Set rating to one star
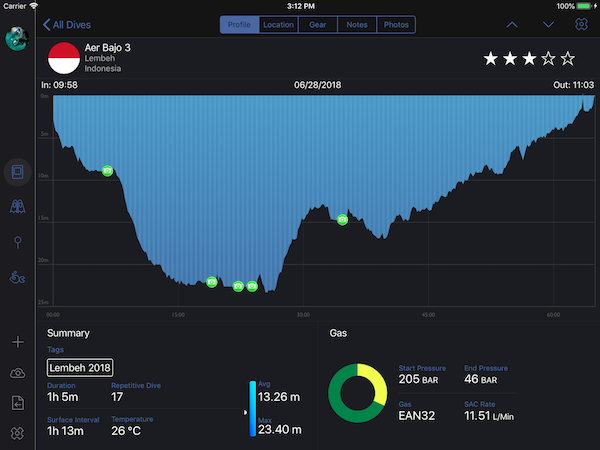The width and height of the screenshot is (600, 450). pyautogui.click(x=490, y=59)
